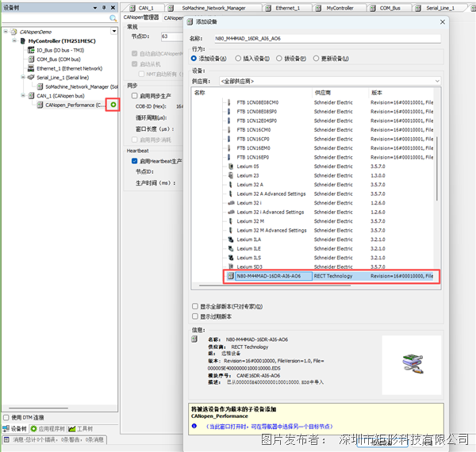Click the blue info icon in hint box
The image size is (476, 452).
(x=194, y=426)
